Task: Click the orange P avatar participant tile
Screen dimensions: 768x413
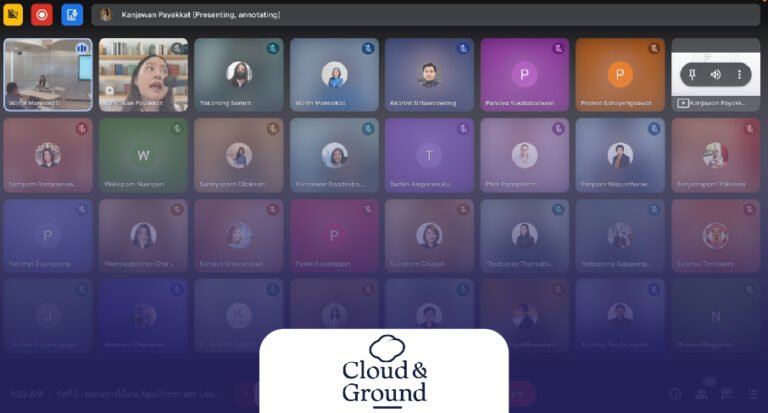Action: click(620, 75)
